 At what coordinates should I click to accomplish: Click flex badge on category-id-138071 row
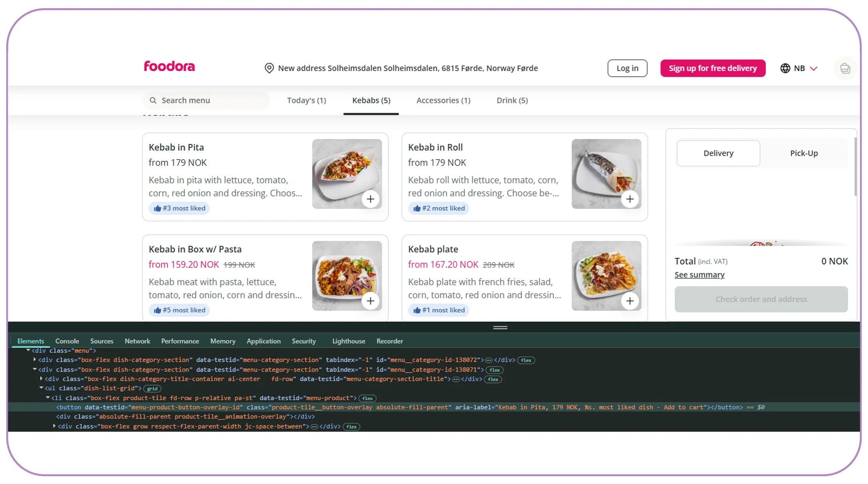tap(495, 370)
